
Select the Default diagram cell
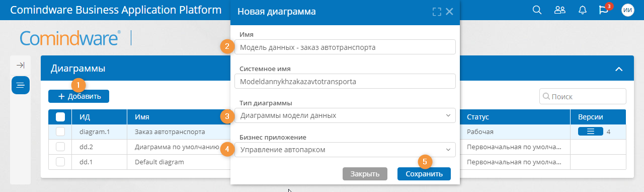coord(179,162)
